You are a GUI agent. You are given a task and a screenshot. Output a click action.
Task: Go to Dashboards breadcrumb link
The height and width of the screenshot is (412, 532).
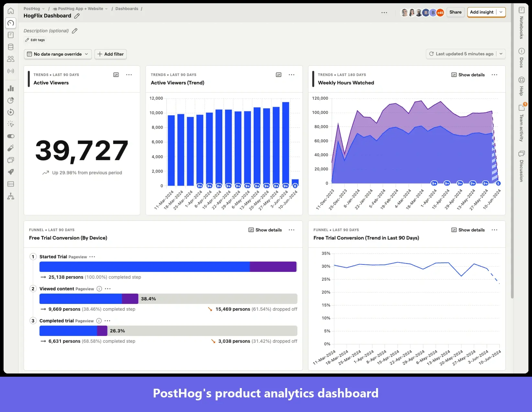coord(127,9)
